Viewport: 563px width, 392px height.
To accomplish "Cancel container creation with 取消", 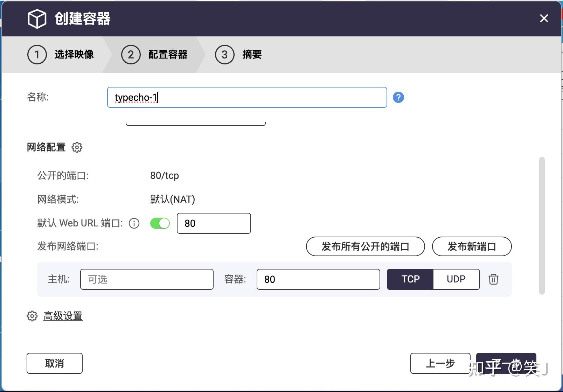I will tap(54, 363).
